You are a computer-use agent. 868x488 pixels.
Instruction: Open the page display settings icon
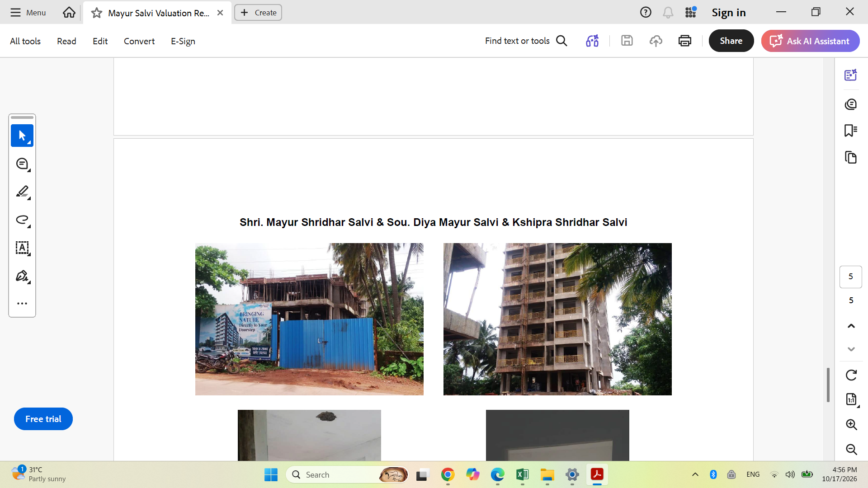pos(851,399)
